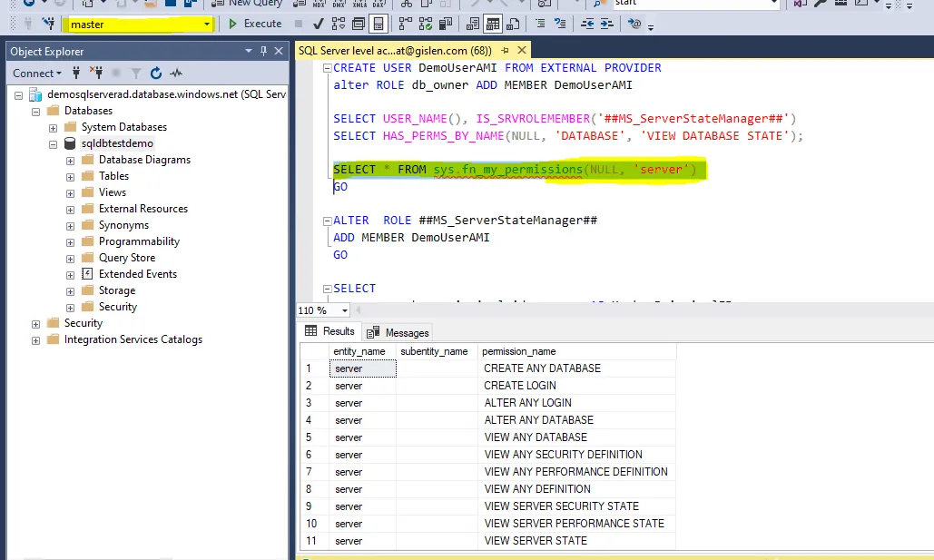
Task: Click editor horizontal scrollbar left arrow
Action: point(358,309)
